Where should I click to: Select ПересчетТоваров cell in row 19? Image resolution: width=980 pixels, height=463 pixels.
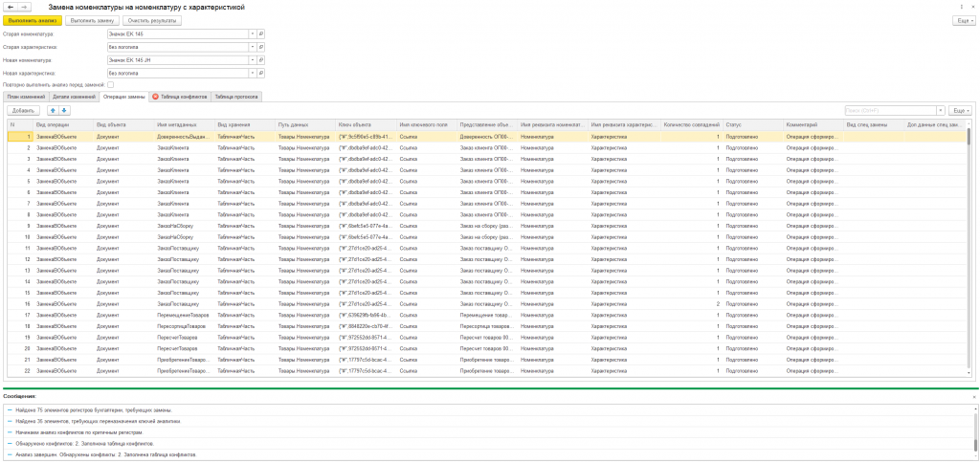coord(184,338)
